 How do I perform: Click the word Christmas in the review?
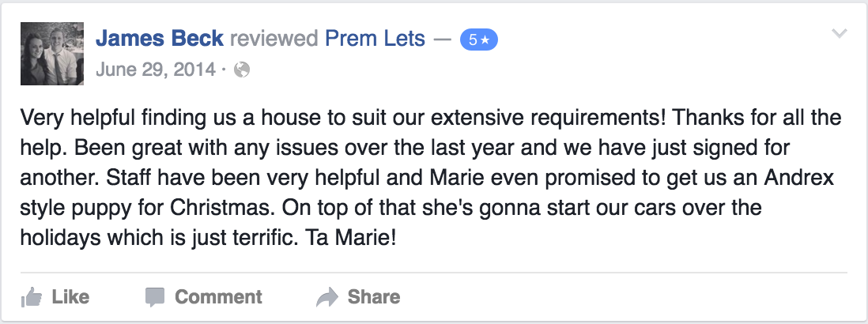(221, 209)
